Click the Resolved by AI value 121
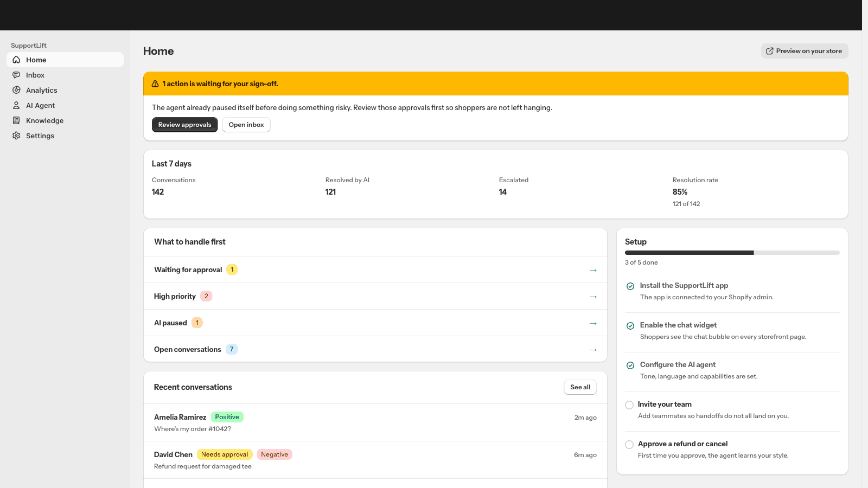868x488 pixels. click(x=330, y=192)
